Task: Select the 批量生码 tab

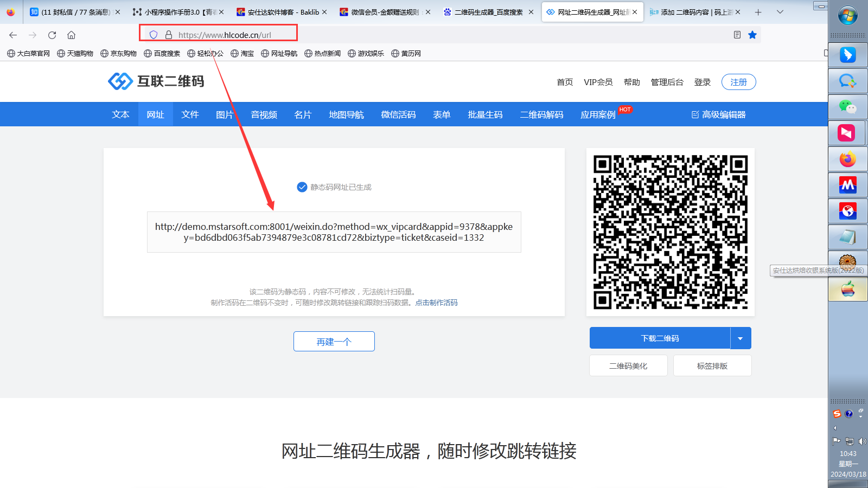Action: (x=485, y=114)
